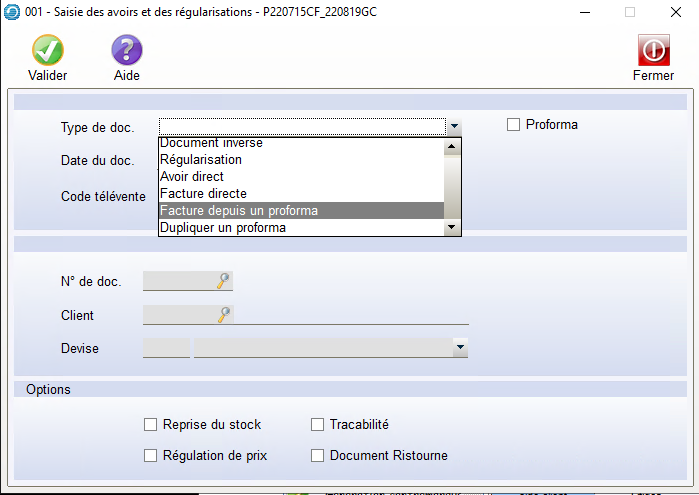Choose Avoir direct from the list

(x=192, y=177)
